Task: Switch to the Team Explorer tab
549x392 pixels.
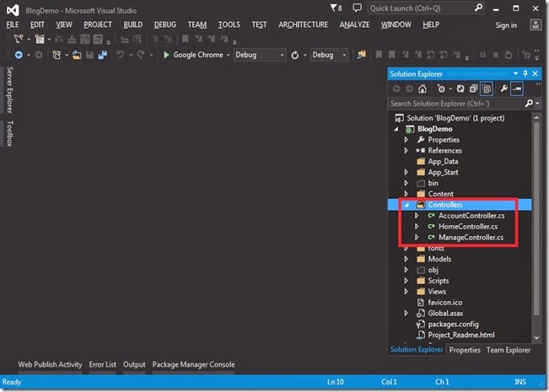Action: pyautogui.click(x=509, y=350)
